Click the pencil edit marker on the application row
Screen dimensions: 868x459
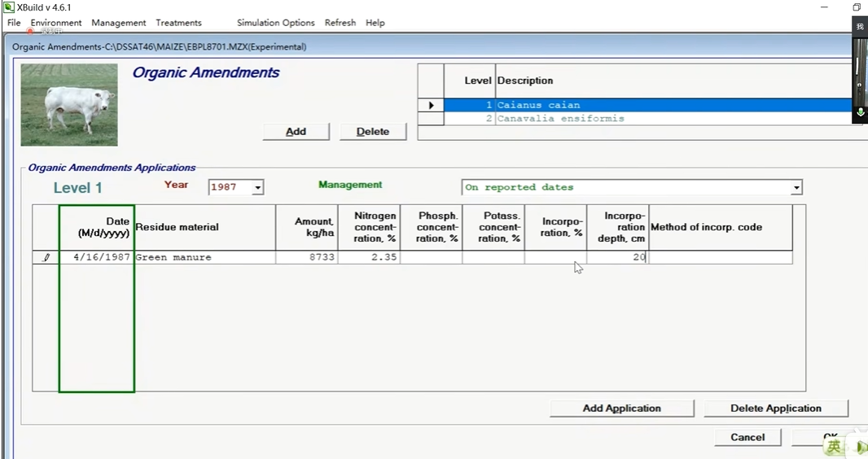[x=46, y=257]
